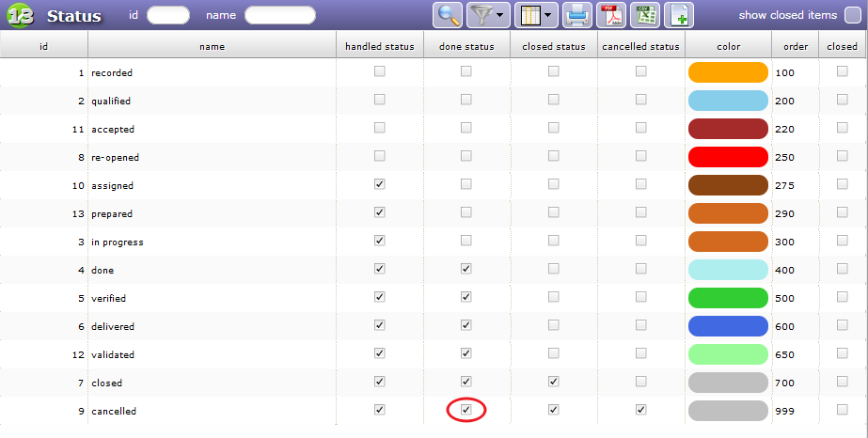Sort by the closed column header
The height and width of the screenshot is (438, 868).
pyautogui.click(x=842, y=46)
